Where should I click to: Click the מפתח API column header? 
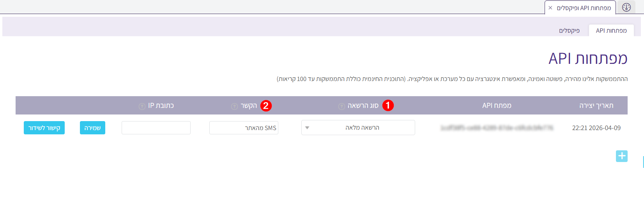497,106
